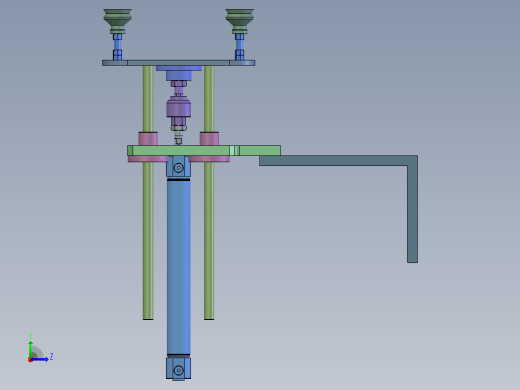This screenshot has height=390, width=520.
Task: Click the left blue suction cup fitting stem
Action: (x=117, y=47)
